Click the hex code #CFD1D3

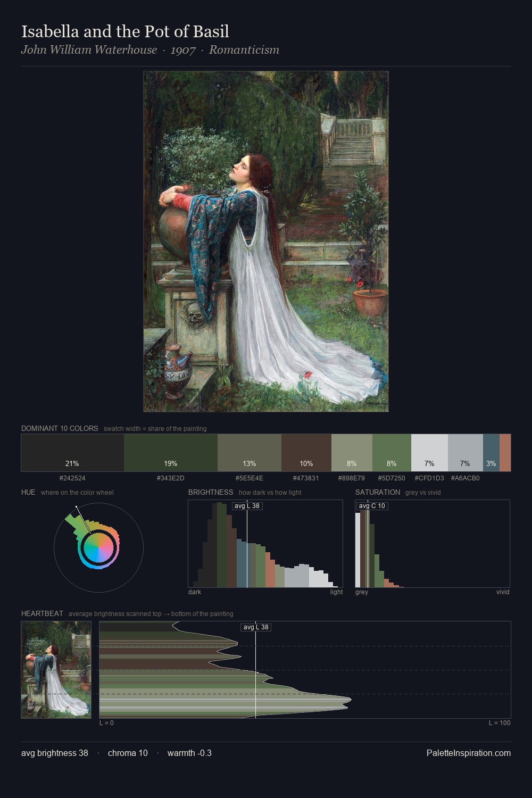(x=429, y=478)
